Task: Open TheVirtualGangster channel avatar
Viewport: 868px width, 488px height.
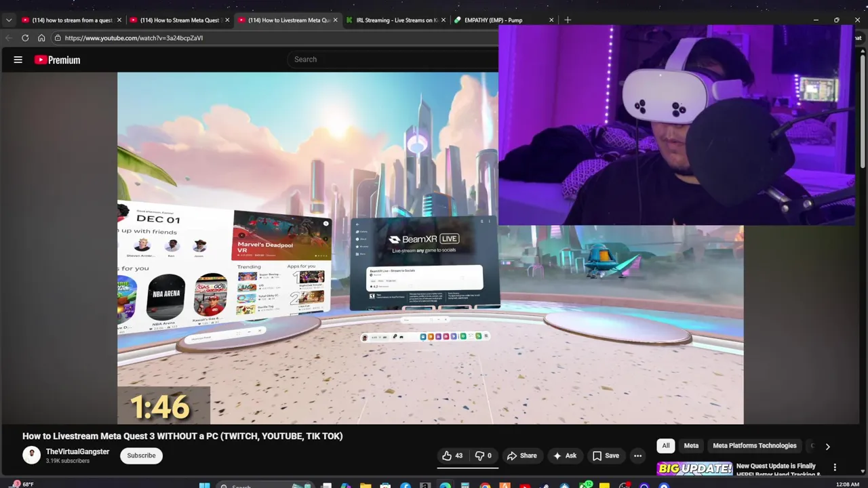Action: point(31,455)
